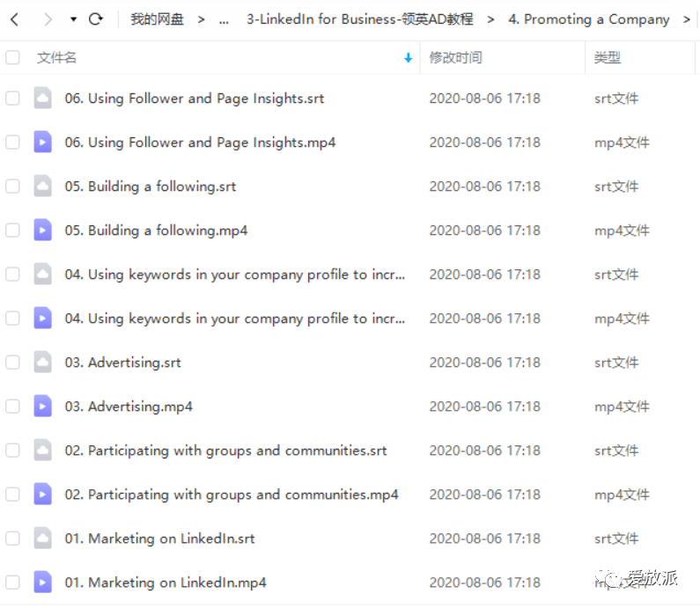
Task: Click video icon of 05. Building a following.mp4
Action: click(x=42, y=231)
